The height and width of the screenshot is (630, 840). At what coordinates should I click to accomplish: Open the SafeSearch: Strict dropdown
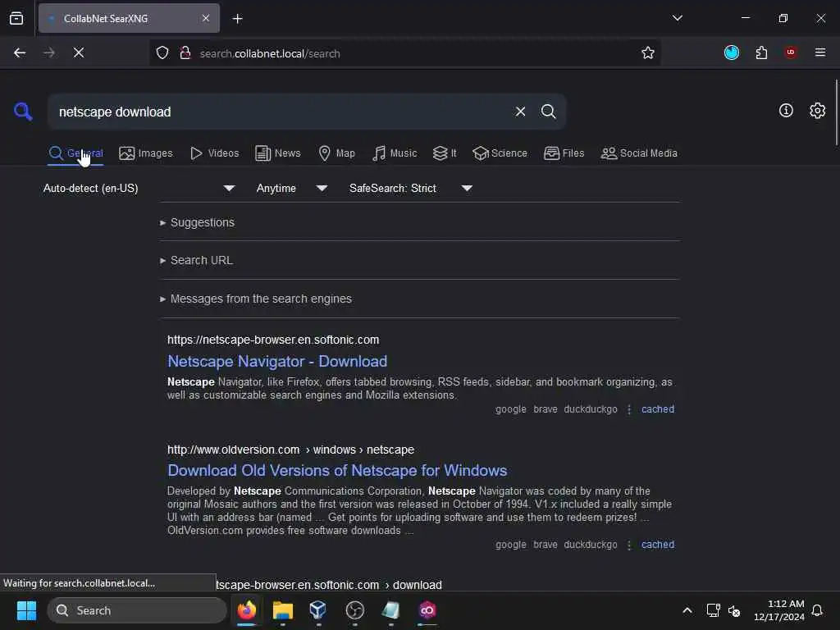point(410,188)
